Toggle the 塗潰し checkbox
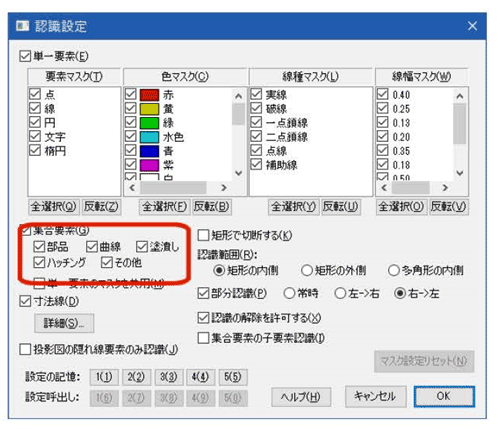This screenshot has width=500, height=429. coord(142,247)
